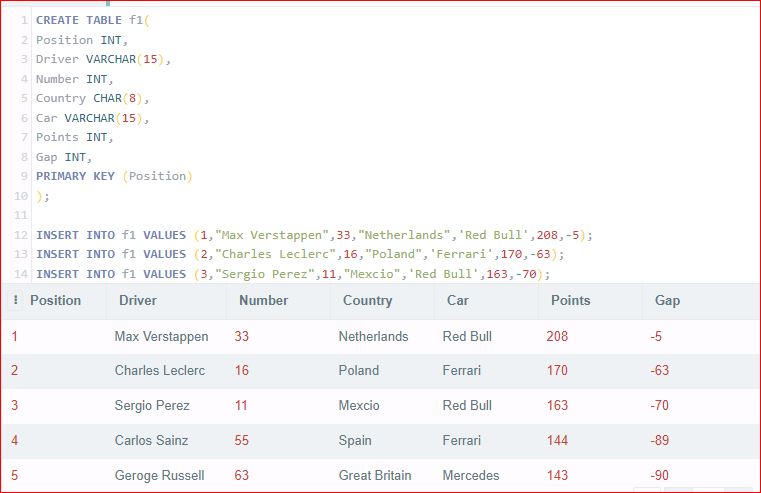Select the points value 163
The image size is (761, 493).
point(557,405)
